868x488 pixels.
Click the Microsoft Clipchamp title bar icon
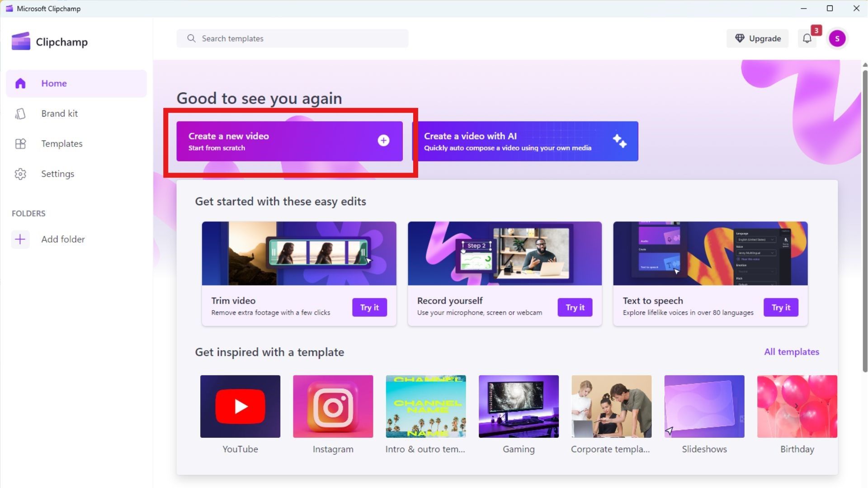point(9,9)
